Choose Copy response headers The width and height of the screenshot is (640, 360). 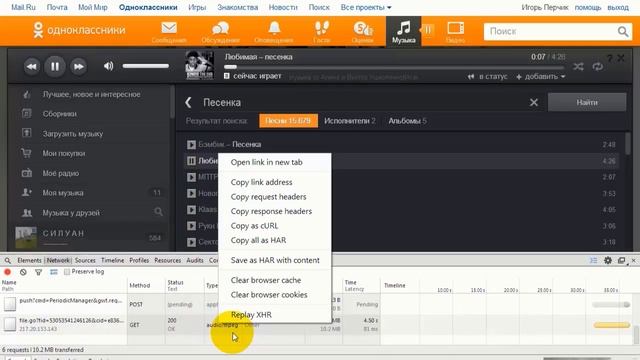pyautogui.click(x=275, y=211)
